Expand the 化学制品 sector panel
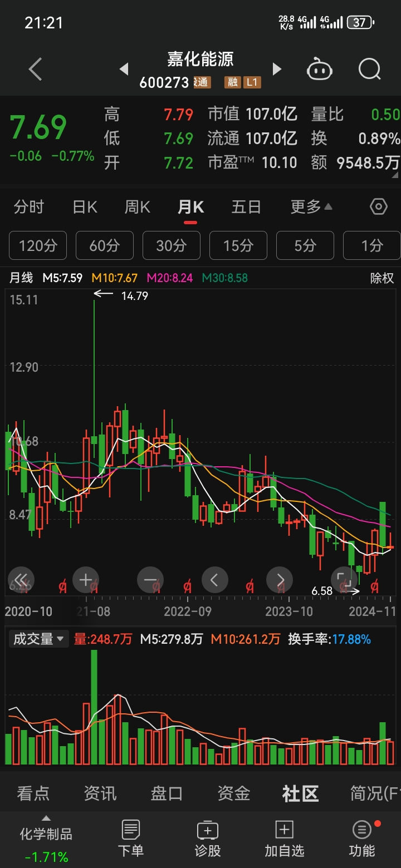Image resolution: width=401 pixels, height=868 pixels. (46, 833)
